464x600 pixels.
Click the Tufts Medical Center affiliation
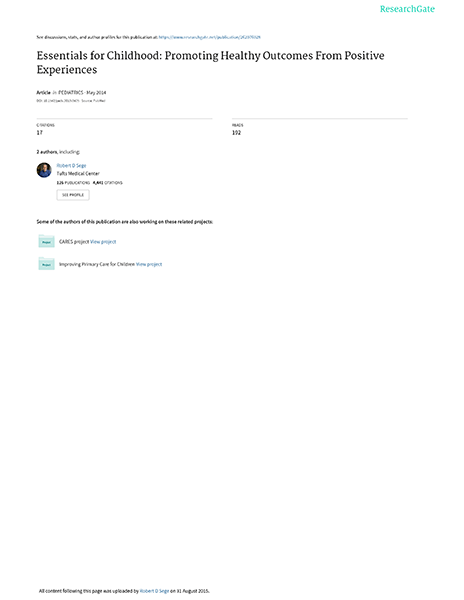pos(78,173)
